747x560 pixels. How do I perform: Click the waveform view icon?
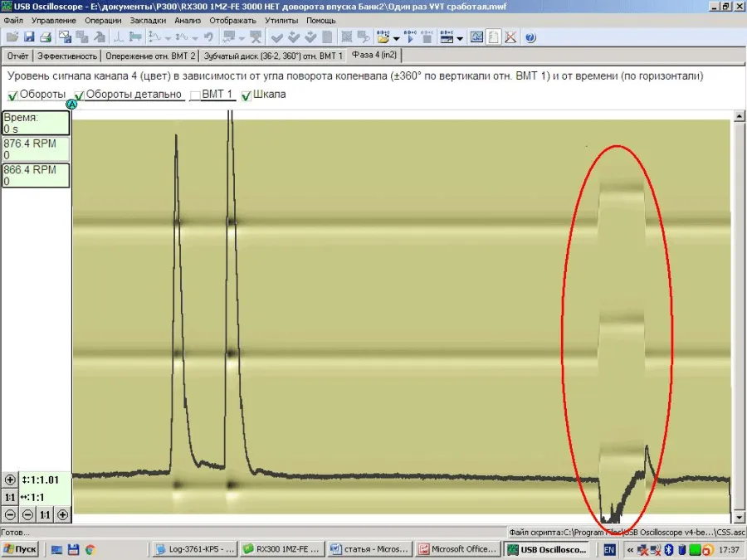tap(476, 37)
